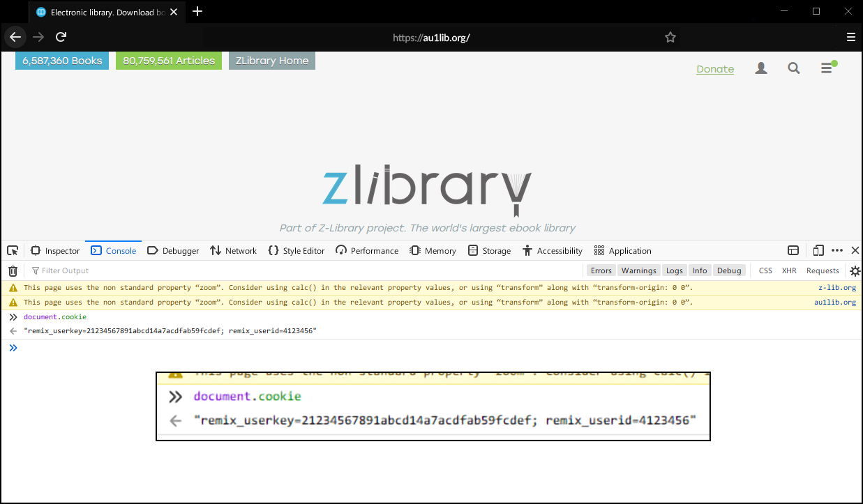863x504 pixels.
Task: Toggle split console editor mode icon
Action: [x=793, y=250]
